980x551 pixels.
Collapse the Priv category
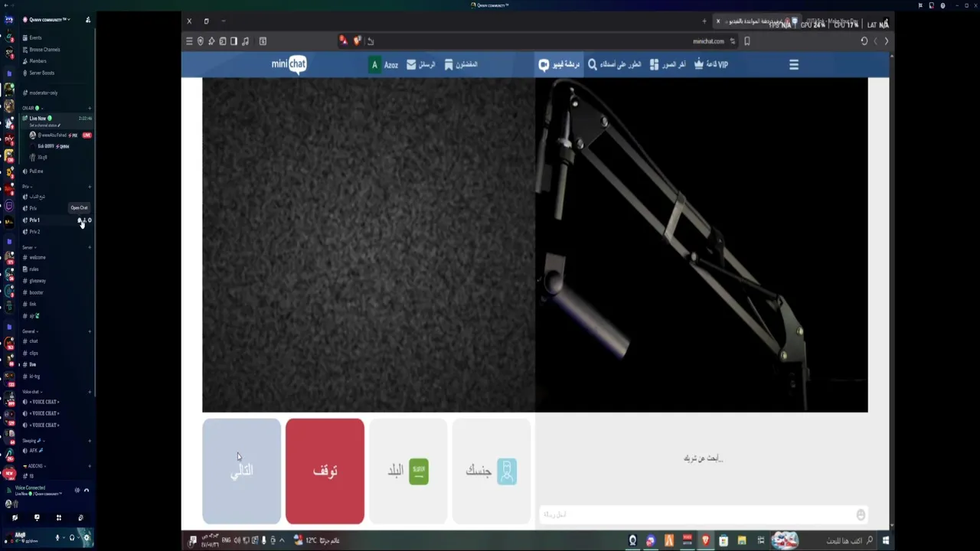[27, 187]
